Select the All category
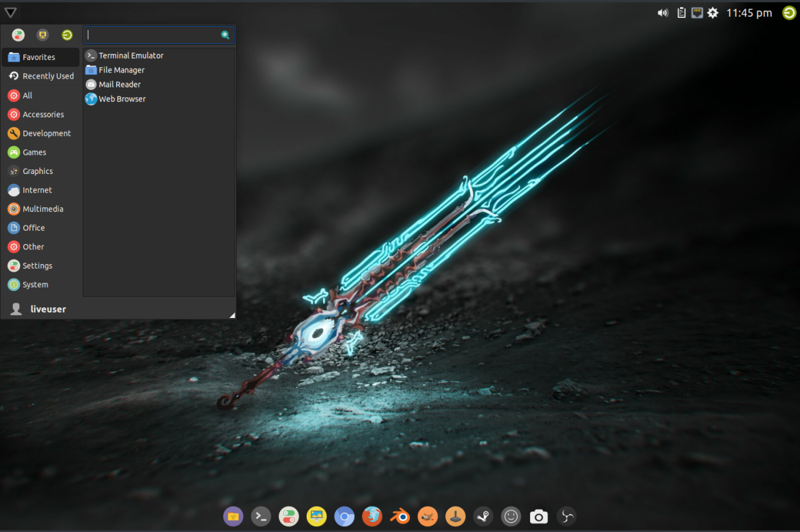Image resolution: width=800 pixels, height=532 pixels. 41,95
